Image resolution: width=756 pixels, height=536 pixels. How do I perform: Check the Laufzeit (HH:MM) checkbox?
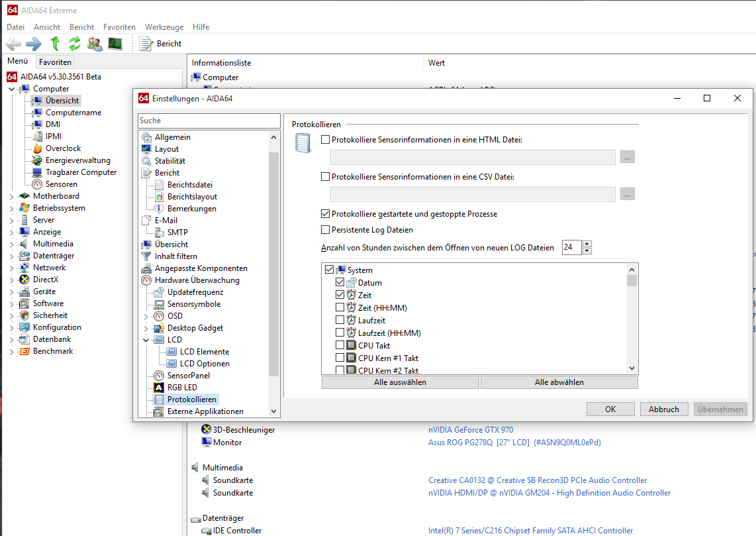coord(340,332)
